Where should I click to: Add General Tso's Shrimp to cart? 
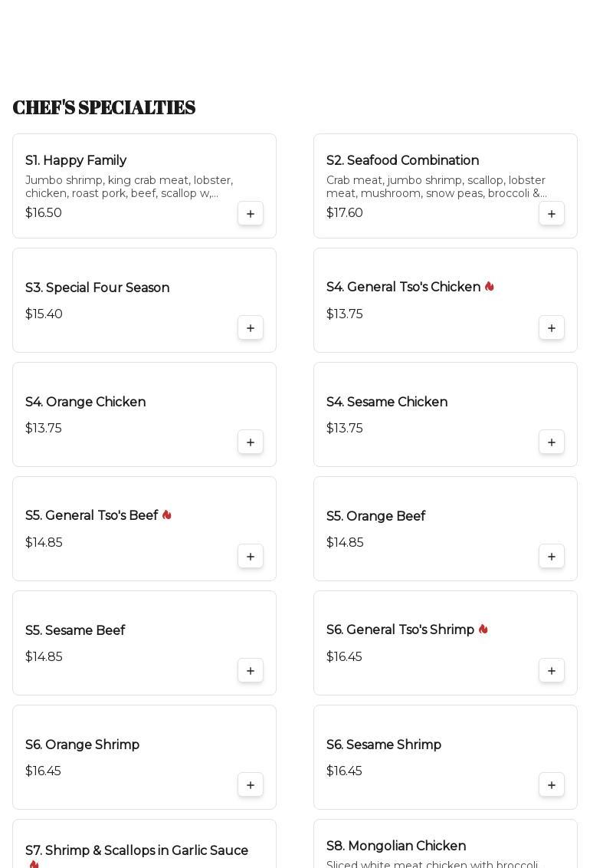[x=552, y=671]
